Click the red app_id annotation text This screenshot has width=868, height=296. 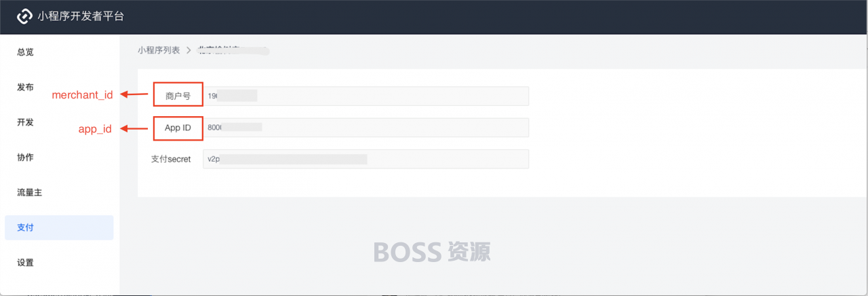(x=95, y=128)
